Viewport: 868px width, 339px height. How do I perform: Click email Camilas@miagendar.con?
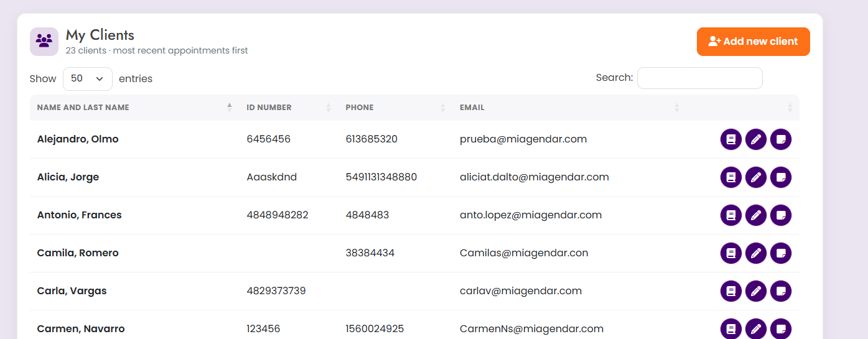click(524, 253)
